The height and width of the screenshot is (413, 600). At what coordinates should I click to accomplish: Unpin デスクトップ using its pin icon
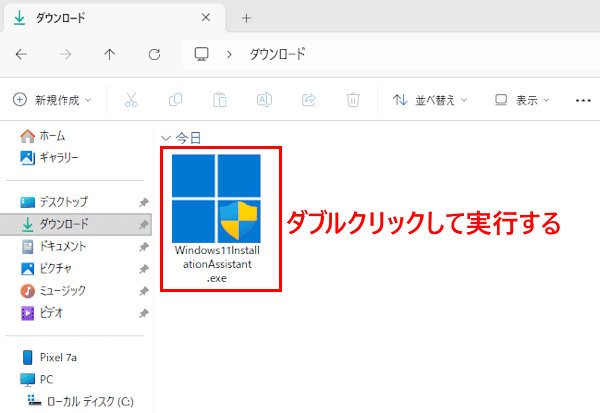[x=144, y=202]
